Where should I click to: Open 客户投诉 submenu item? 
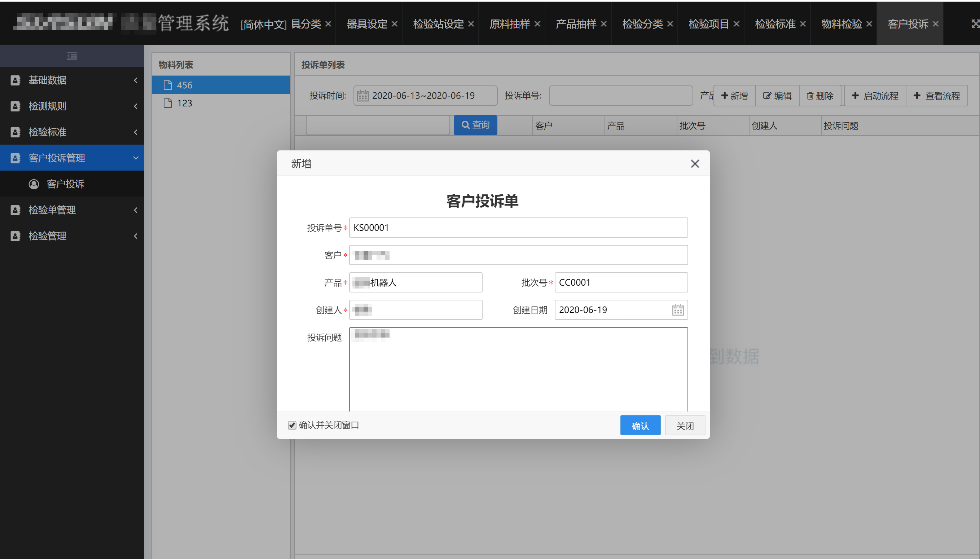(x=72, y=184)
